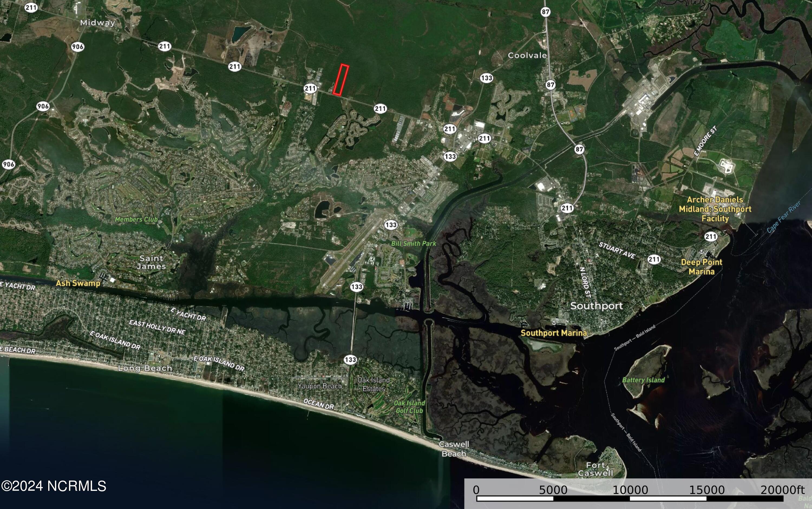The width and height of the screenshot is (812, 509).
Task: Click the Oak Island Estates label
Action: click(374, 384)
